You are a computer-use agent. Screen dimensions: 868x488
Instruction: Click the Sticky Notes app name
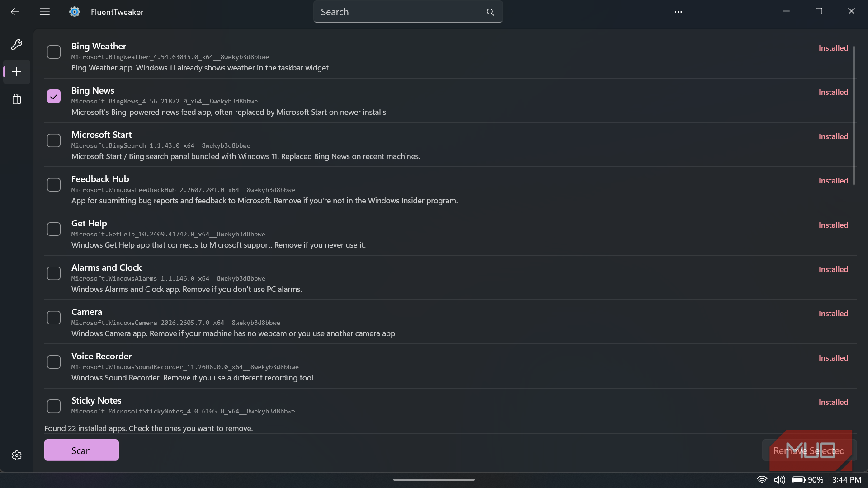(x=96, y=400)
